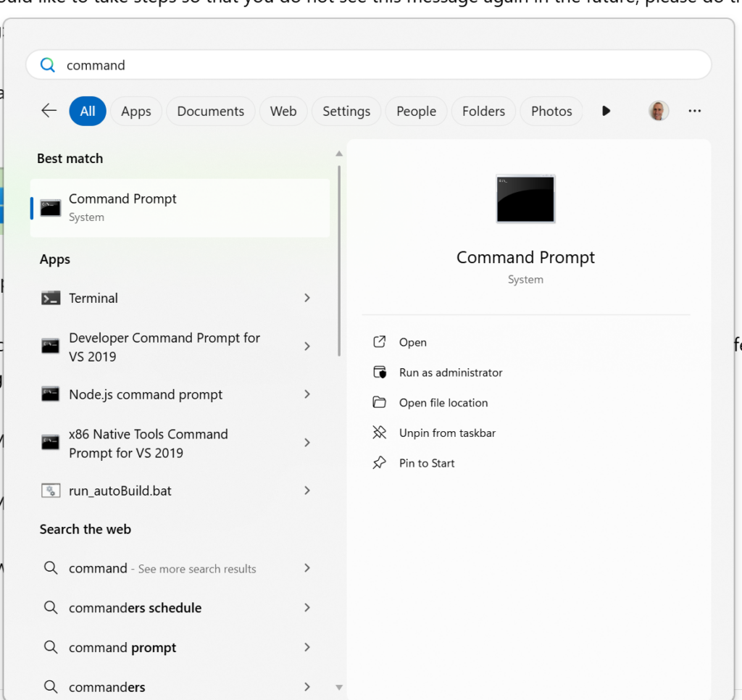Click the large Command Prompt preview icon
This screenshot has height=700, width=742.
(525, 199)
